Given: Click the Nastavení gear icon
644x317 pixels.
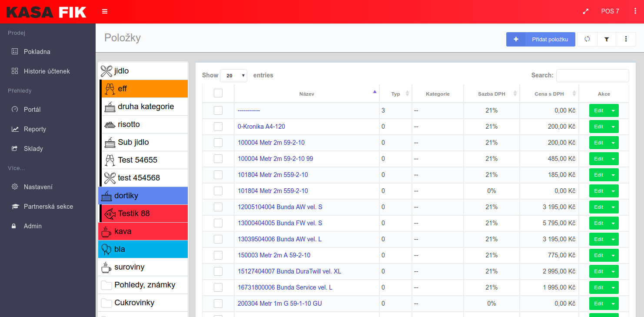Looking at the screenshot, I should click(x=15, y=187).
